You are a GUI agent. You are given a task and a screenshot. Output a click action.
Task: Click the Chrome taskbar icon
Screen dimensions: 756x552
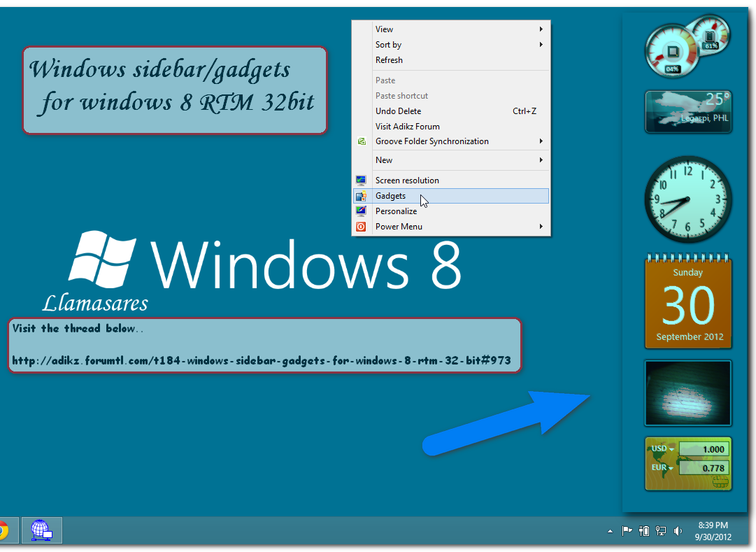coord(5,530)
